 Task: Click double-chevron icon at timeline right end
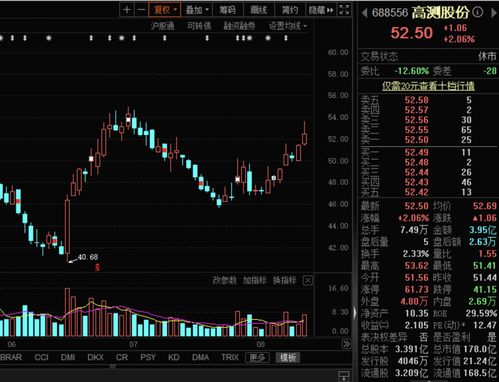click(346, 344)
